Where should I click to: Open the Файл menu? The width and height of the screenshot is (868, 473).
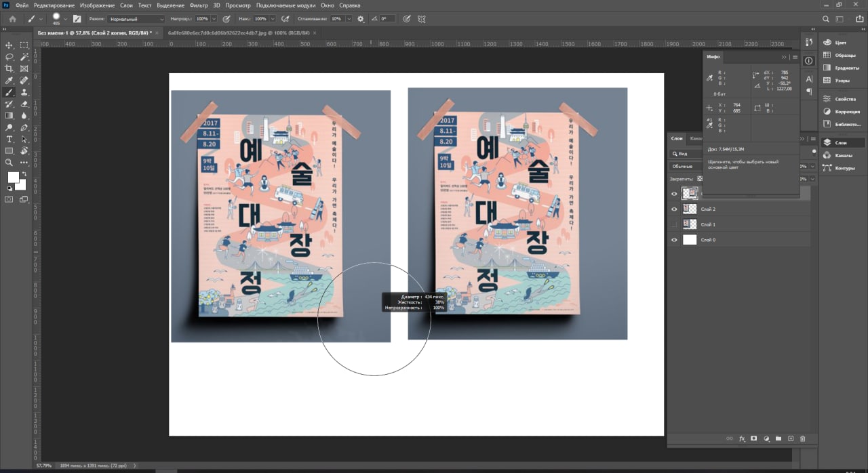pos(22,5)
